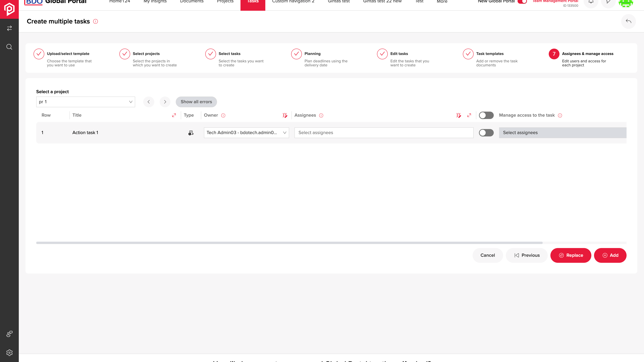This screenshot has width=644, height=362.
Task: Click the Add button
Action: point(610,255)
